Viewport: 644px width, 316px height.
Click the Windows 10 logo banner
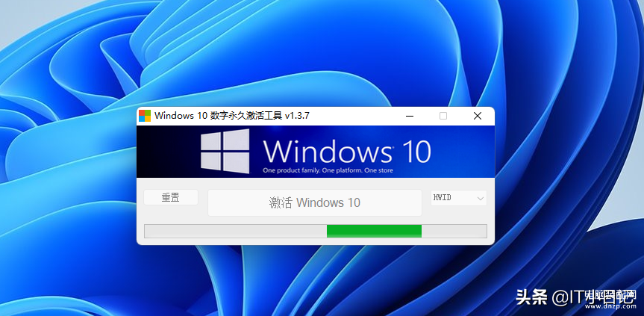316,152
